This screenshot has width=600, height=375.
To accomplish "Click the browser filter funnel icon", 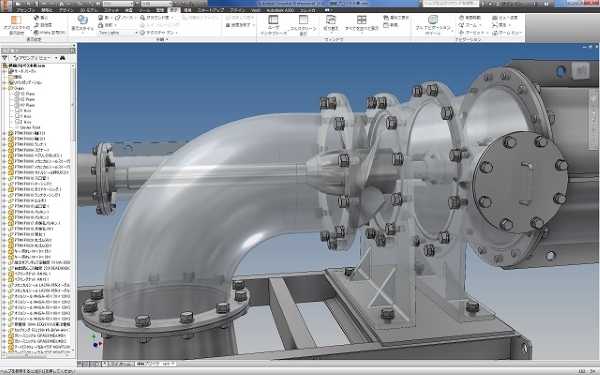I will coord(5,58).
